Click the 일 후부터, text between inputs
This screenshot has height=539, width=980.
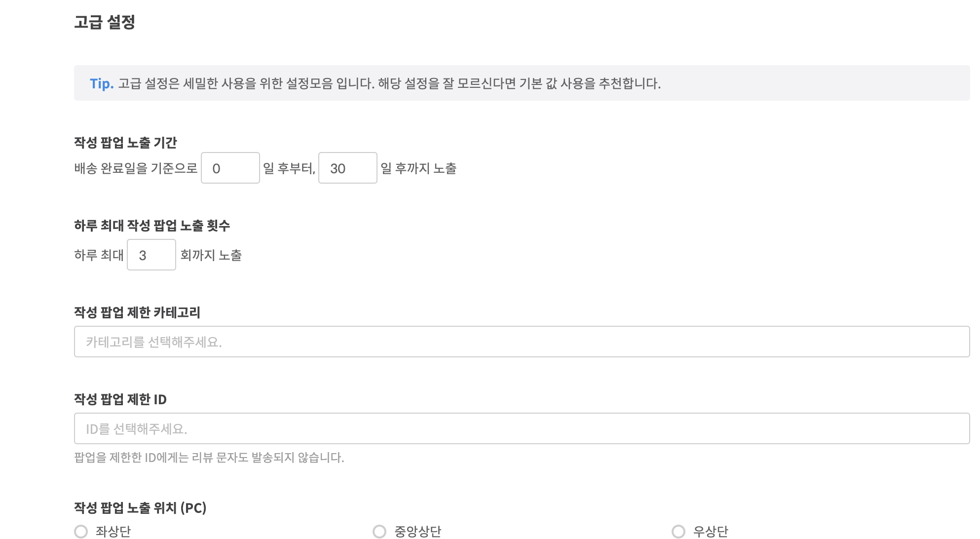pos(289,168)
